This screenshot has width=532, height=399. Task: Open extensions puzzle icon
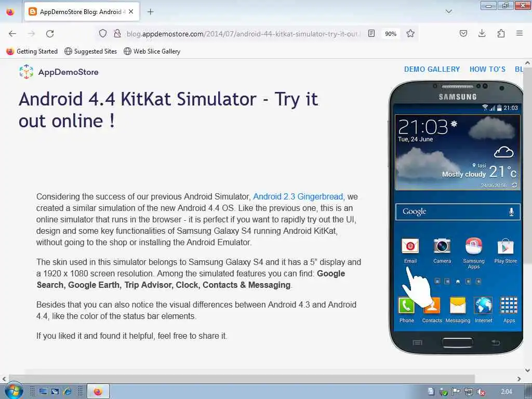coord(501,33)
